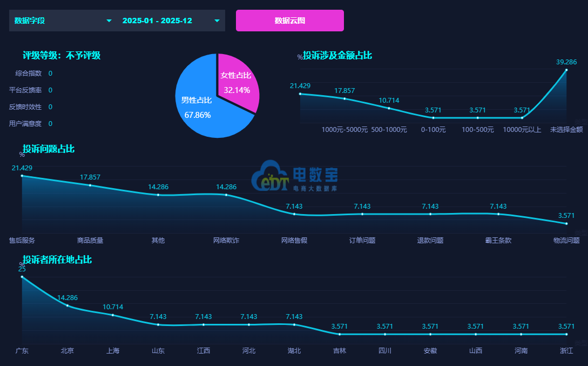588x366 pixels.
Task: Click the 浙江 label on the region axis
Action: [566, 351]
